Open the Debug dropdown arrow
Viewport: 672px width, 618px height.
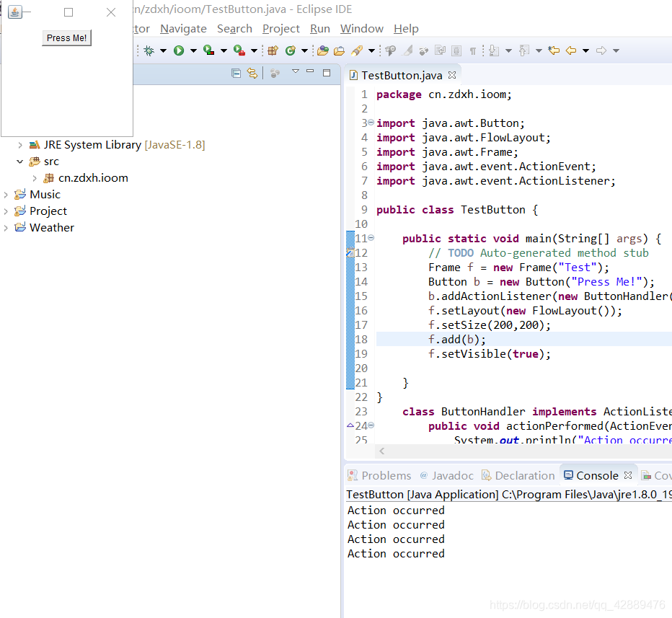click(163, 50)
